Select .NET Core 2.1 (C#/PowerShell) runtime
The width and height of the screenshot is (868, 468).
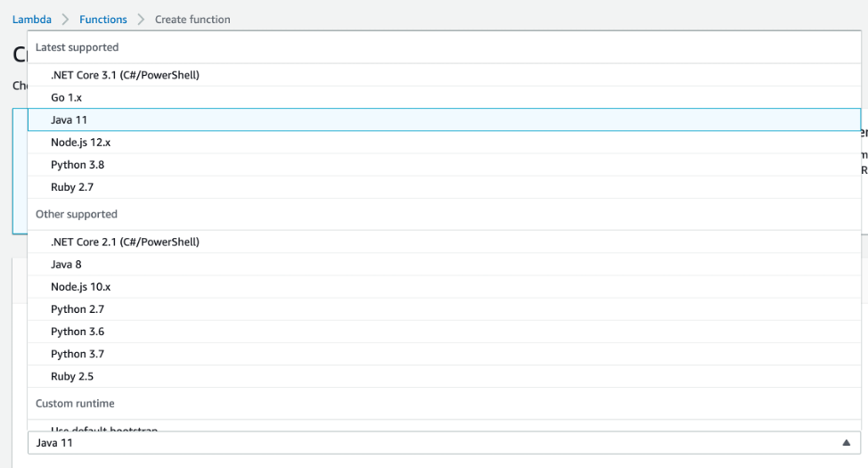pyautogui.click(x=125, y=242)
